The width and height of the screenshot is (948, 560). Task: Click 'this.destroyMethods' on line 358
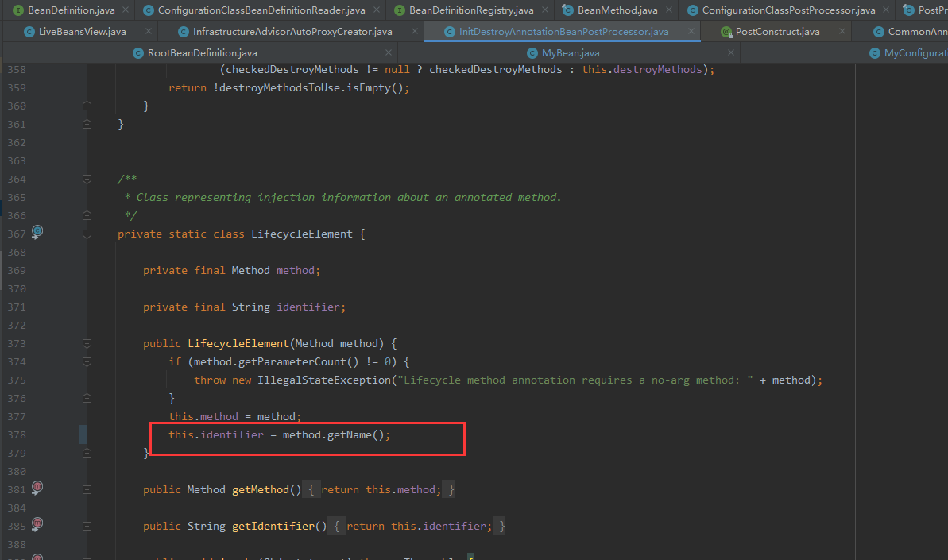(641, 69)
